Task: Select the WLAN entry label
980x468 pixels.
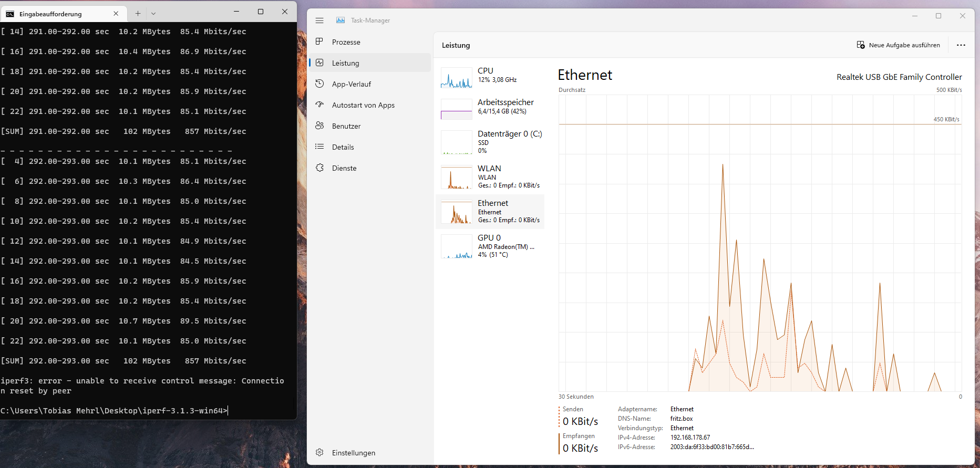Action: pos(489,168)
